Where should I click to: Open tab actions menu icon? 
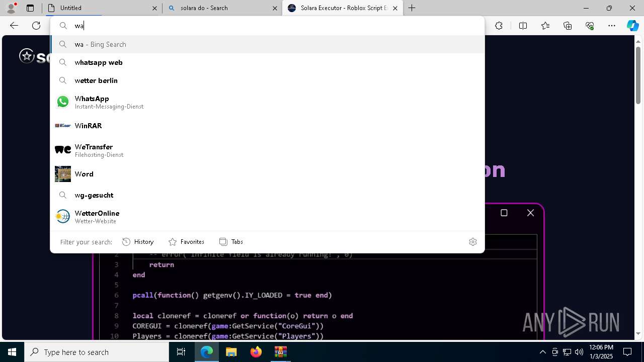click(30, 8)
